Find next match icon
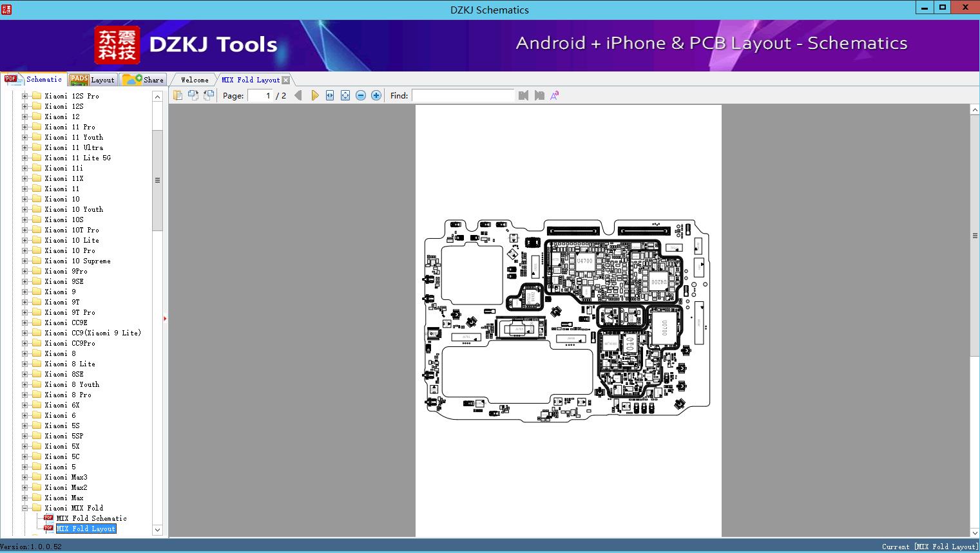 coord(539,95)
